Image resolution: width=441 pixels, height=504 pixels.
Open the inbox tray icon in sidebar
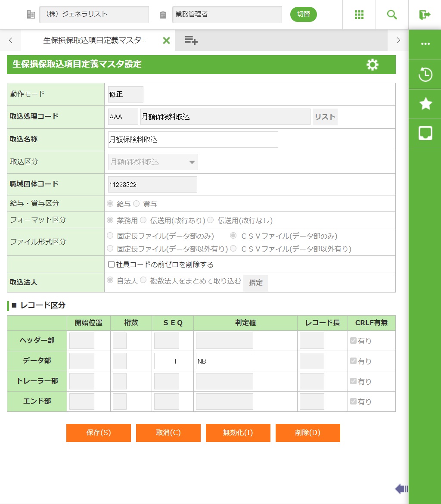point(425,133)
